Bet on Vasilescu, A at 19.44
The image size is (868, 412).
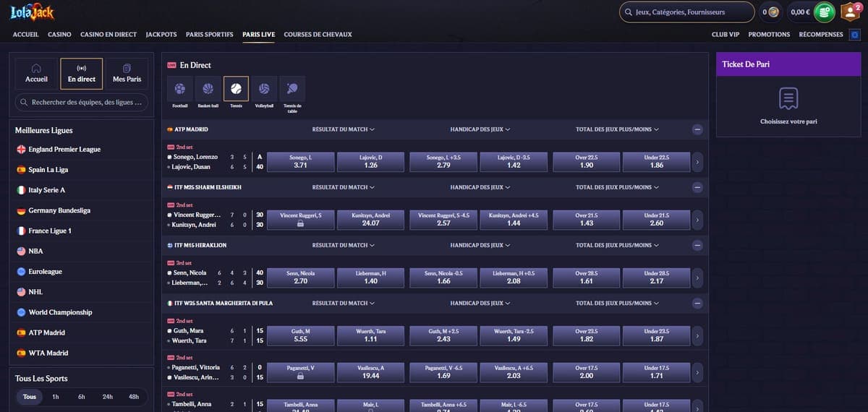tap(370, 372)
